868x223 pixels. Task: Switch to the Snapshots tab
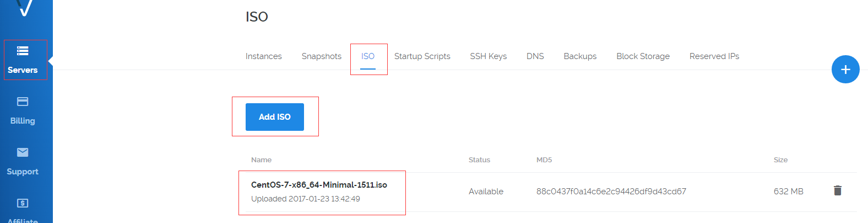(x=322, y=56)
